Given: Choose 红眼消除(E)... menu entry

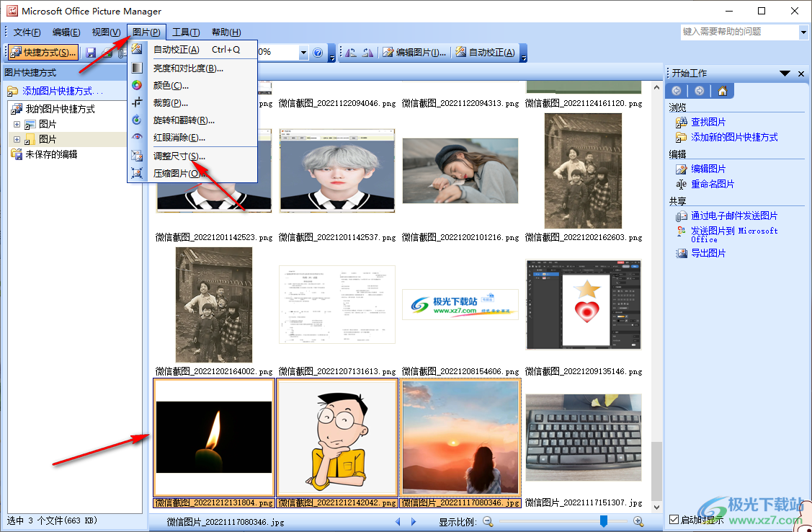Looking at the screenshot, I should coord(192,138).
